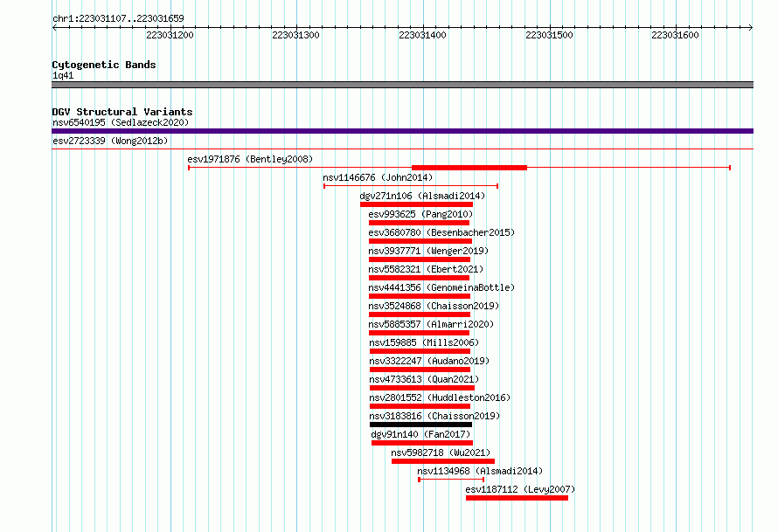Open nsv4441356 (GenomeinaBottle) variant label
This screenshot has width=778, height=532.
click(x=441, y=287)
